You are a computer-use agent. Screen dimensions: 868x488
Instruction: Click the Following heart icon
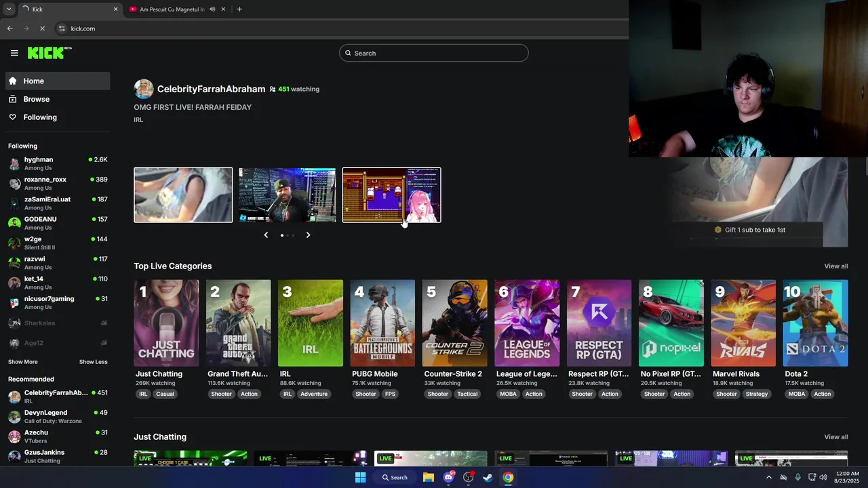pos(12,117)
